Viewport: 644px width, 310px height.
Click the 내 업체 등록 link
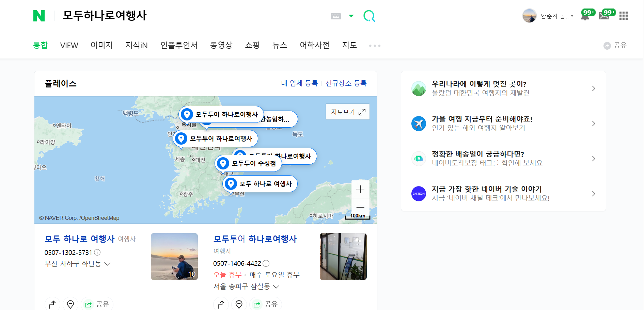(299, 83)
